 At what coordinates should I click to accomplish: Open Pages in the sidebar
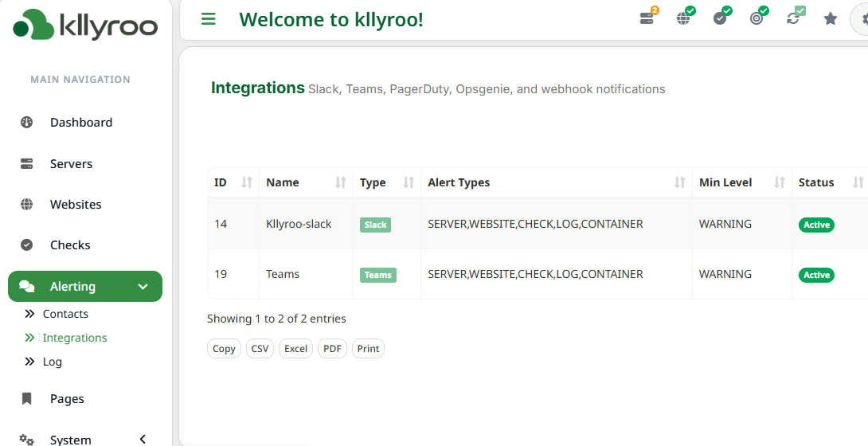pos(67,398)
